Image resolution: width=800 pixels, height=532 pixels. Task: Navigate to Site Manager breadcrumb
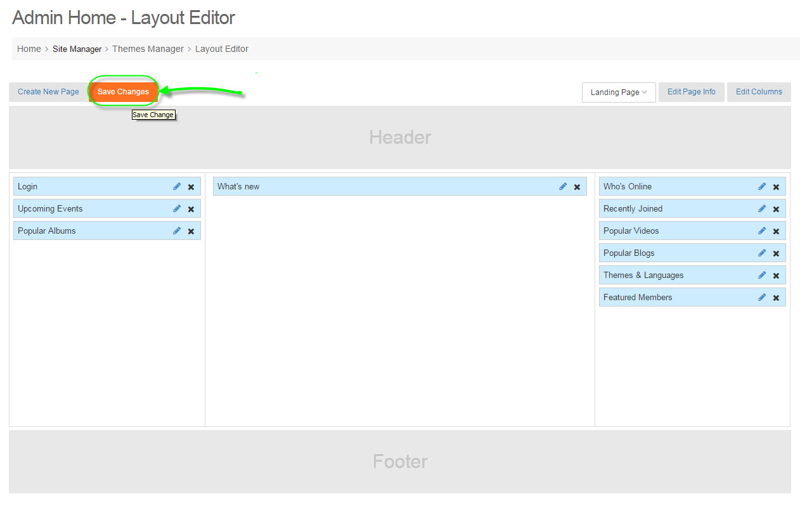click(x=77, y=49)
